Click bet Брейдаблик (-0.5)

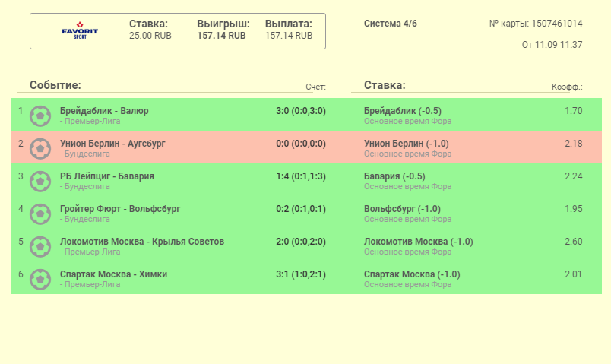(x=403, y=111)
